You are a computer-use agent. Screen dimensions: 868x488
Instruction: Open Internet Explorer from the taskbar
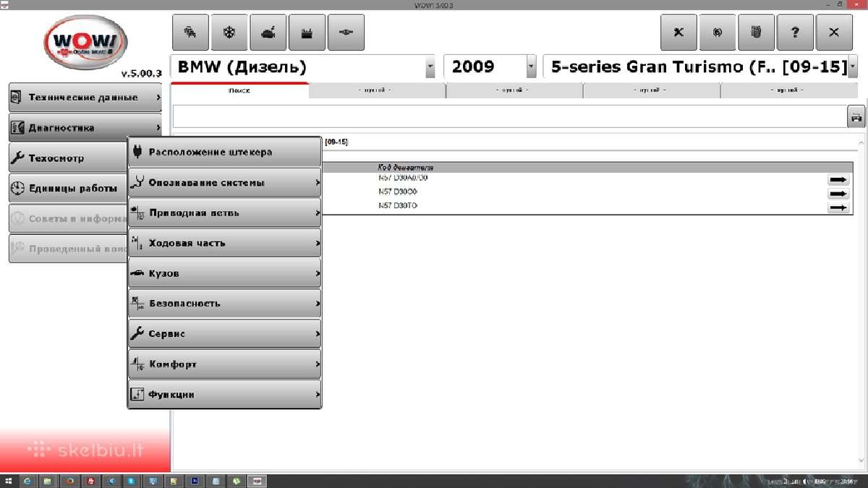tap(27, 481)
